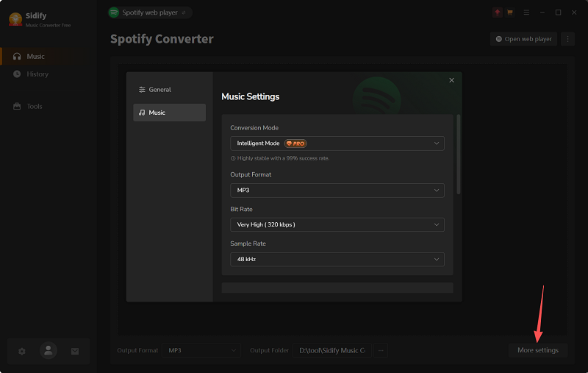This screenshot has height=373, width=588.
Task: Click the Spotify logo in source pill
Action: point(114,13)
